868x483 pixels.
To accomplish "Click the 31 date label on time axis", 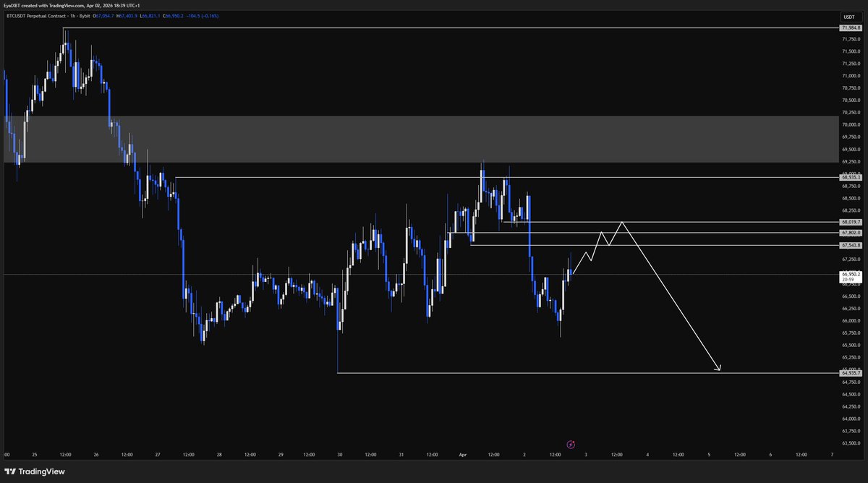I will [x=402, y=455].
